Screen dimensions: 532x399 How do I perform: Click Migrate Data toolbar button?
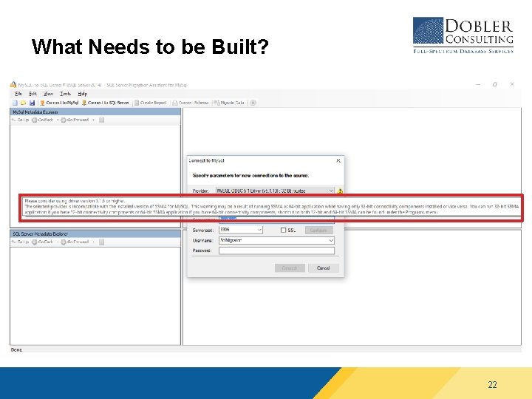pyautogui.click(x=229, y=103)
